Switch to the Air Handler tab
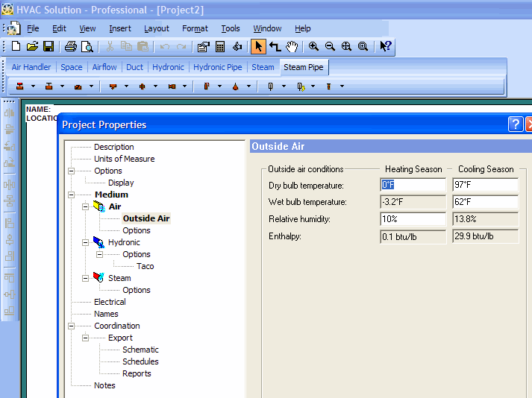This screenshot has width=532, height=398. (x=31, y=67)
